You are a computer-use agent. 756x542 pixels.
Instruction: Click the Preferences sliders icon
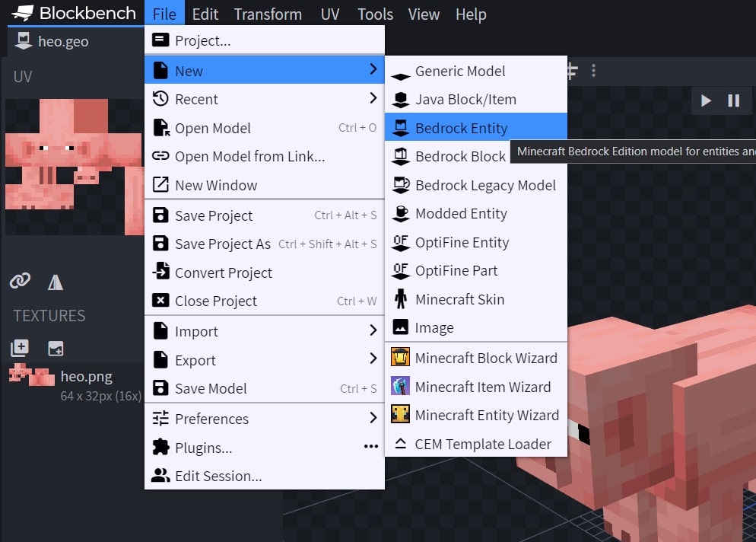[x=160, y=418]
